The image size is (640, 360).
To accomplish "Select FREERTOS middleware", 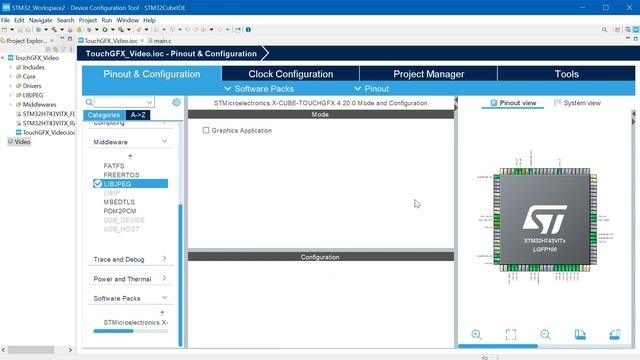I will point(121,175).
